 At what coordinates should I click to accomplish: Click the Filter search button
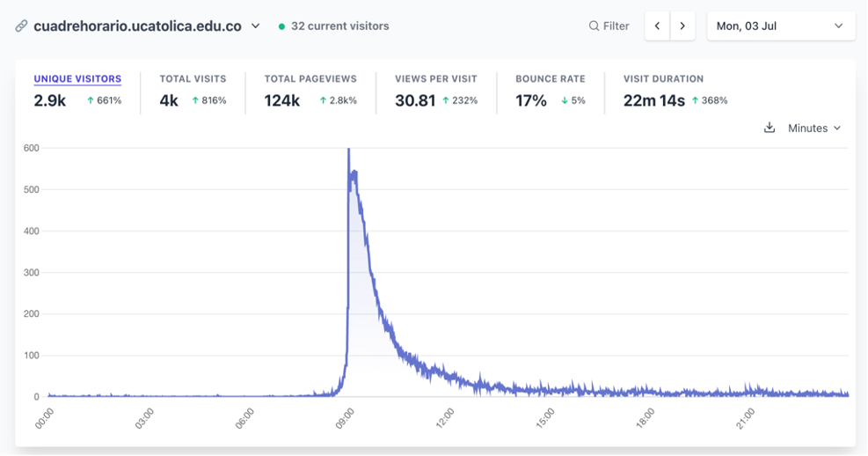(609, 26)
